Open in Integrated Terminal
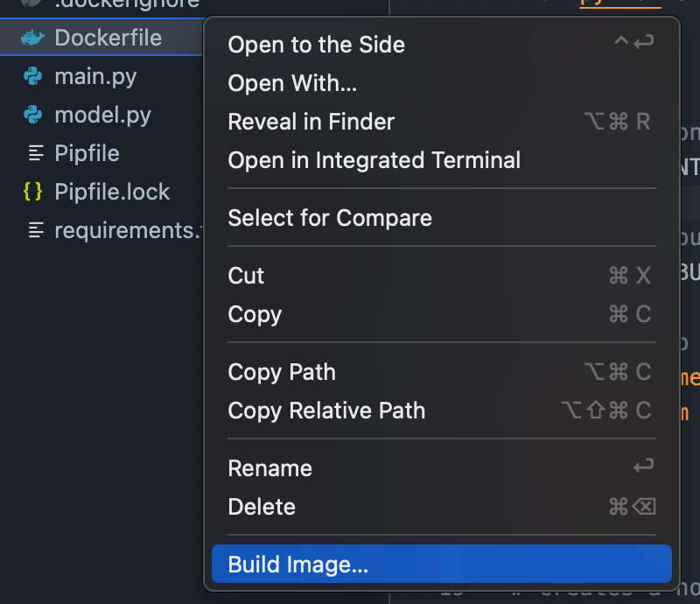 point(374,160)
